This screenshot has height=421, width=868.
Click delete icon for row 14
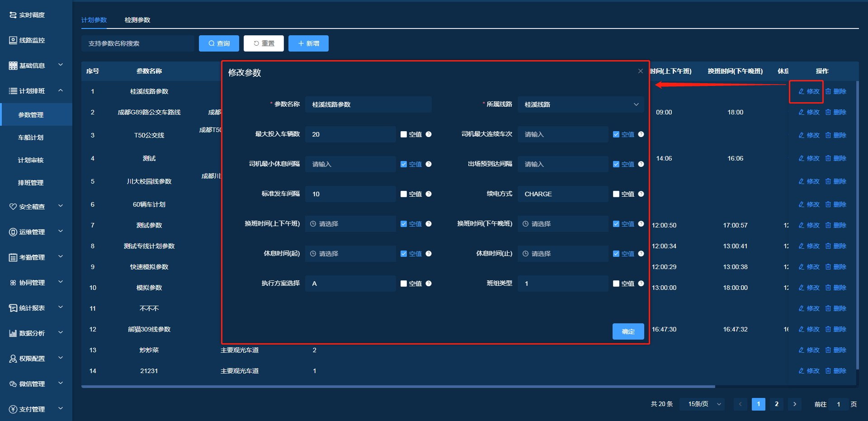click(x=828, y=371)
